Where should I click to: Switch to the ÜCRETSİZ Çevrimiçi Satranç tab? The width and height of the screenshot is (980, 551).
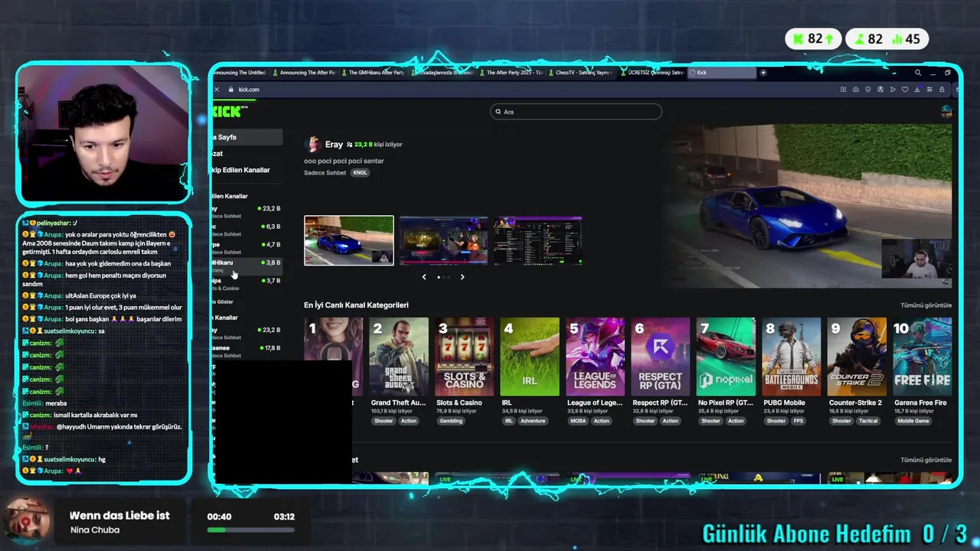tap(652, 73)
